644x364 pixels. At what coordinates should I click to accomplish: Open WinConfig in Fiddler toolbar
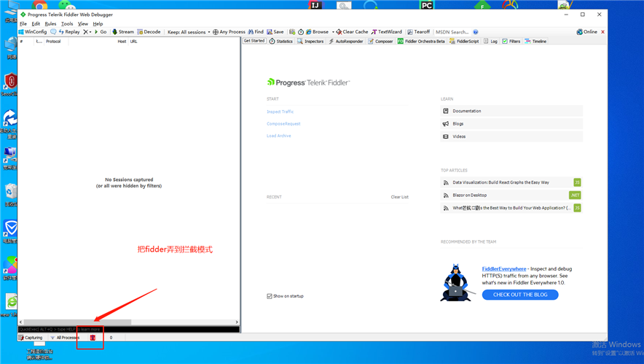tap(33, 31)
